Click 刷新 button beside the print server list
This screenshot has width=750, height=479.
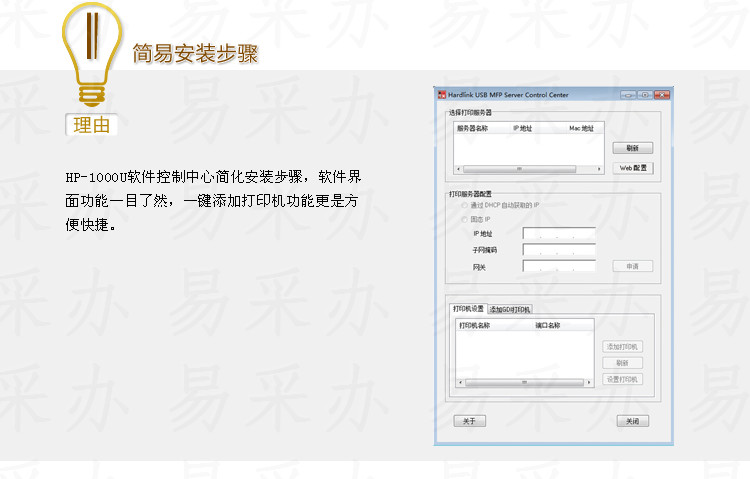coord(632,148)
